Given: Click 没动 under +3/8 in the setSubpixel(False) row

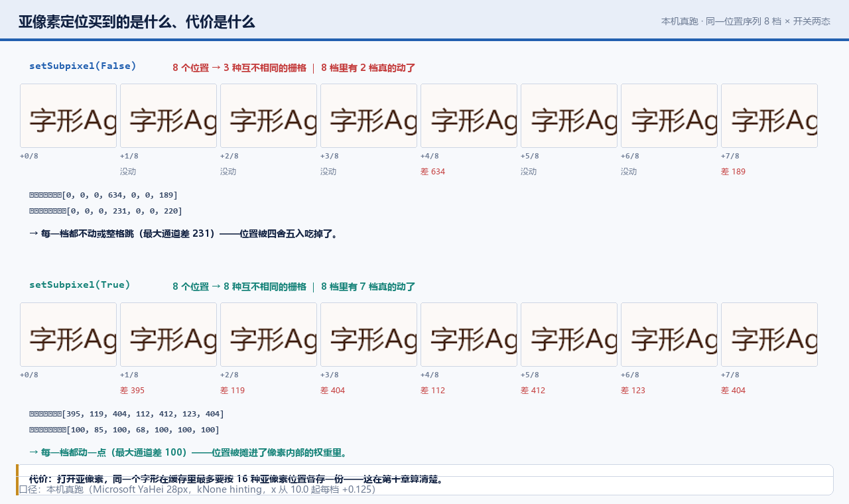Looking at the screenshot, I should (x=328, y=172).
